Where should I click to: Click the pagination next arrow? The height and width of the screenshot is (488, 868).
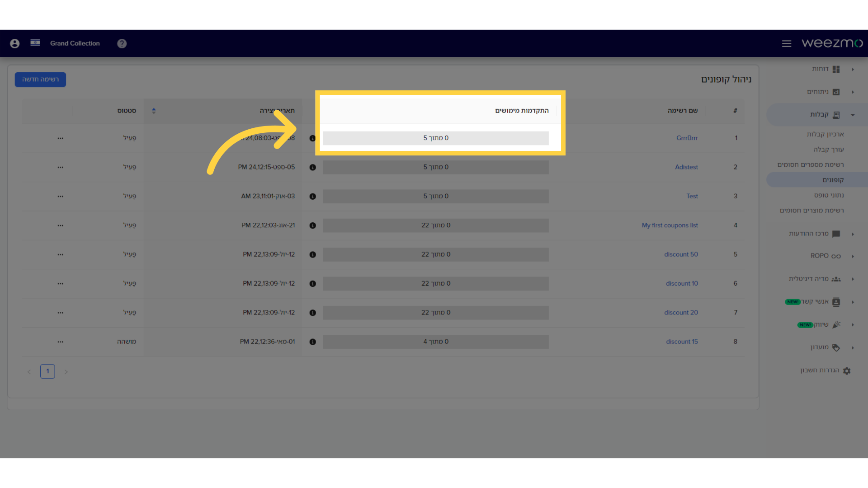pyautogui.click(x=66, y=372)
